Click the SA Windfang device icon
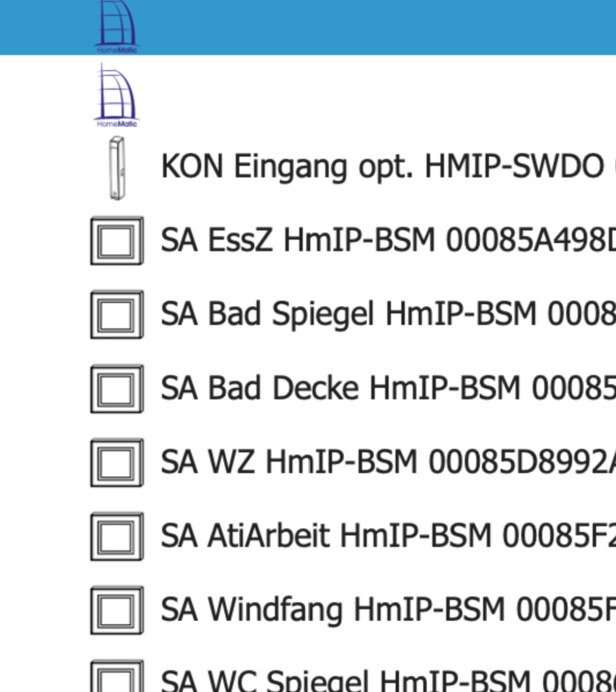 pos(116,611)
